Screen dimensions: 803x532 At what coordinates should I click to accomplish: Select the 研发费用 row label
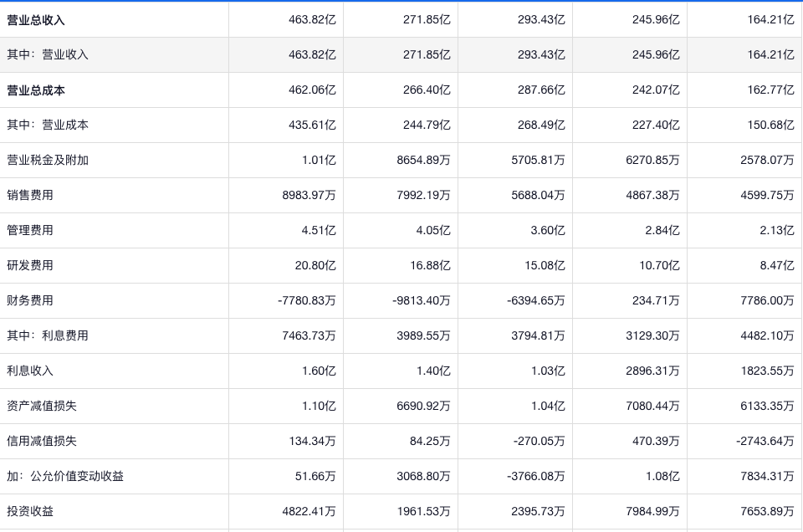click(x=30, y=265)
